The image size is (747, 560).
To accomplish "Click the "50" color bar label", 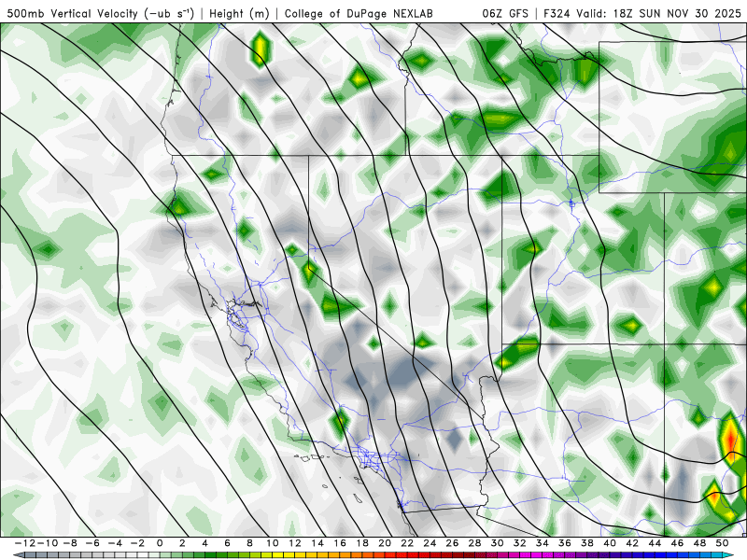I will [722, 543].
